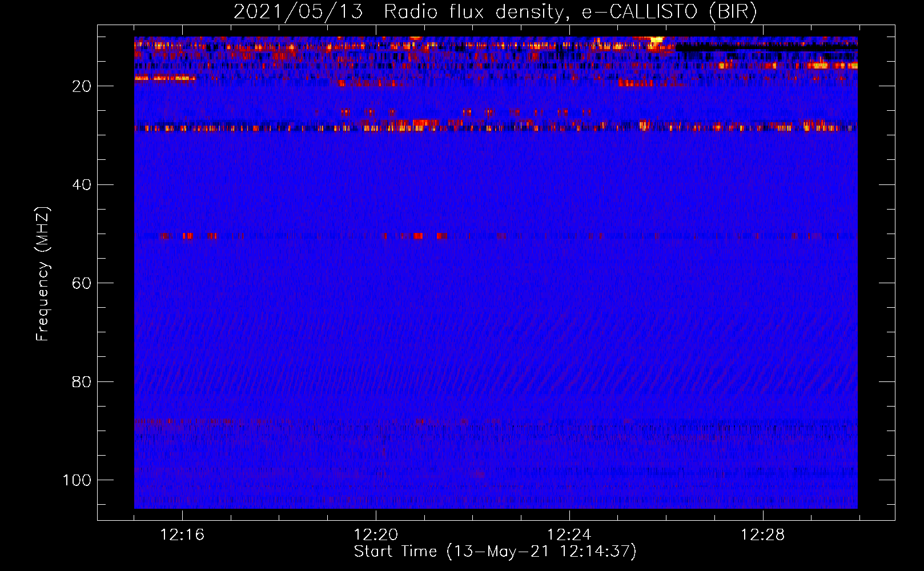Click the time tick label '12:24'

coord(569,535)
